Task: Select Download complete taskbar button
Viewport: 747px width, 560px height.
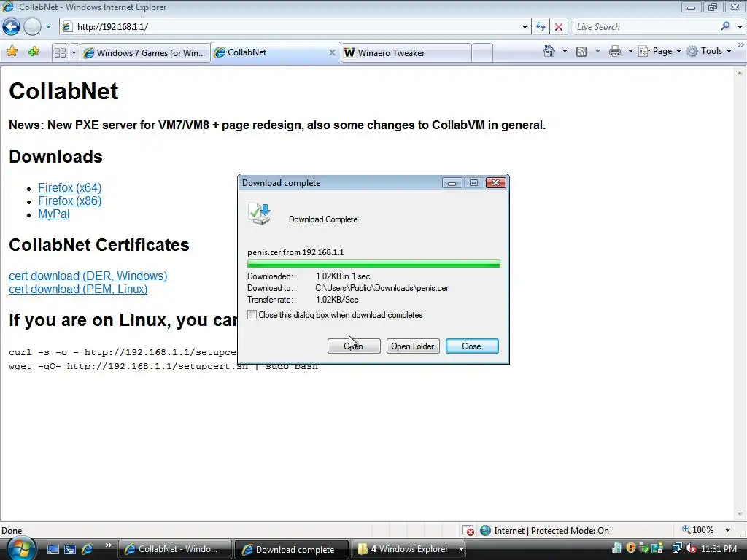Action: (x=292, y=549)
